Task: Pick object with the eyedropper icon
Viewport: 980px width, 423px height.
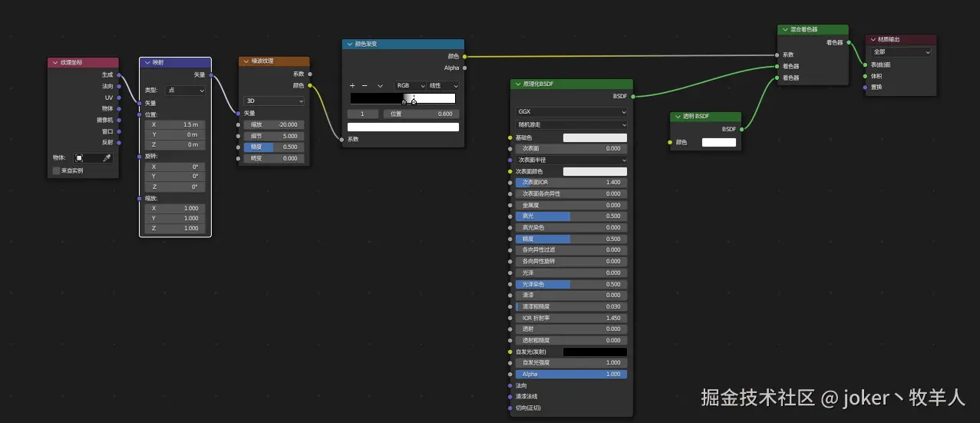Action: 107,158
